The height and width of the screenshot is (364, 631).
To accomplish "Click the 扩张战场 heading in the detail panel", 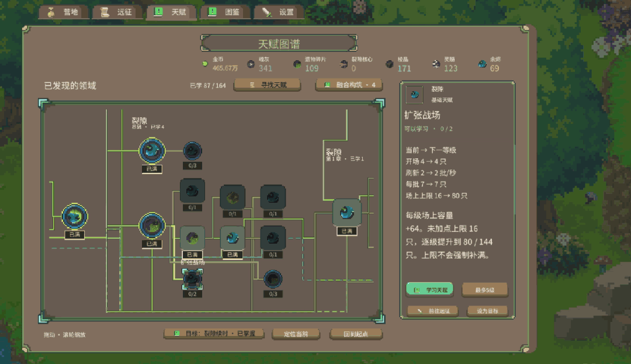I will [x=422, y=115].
